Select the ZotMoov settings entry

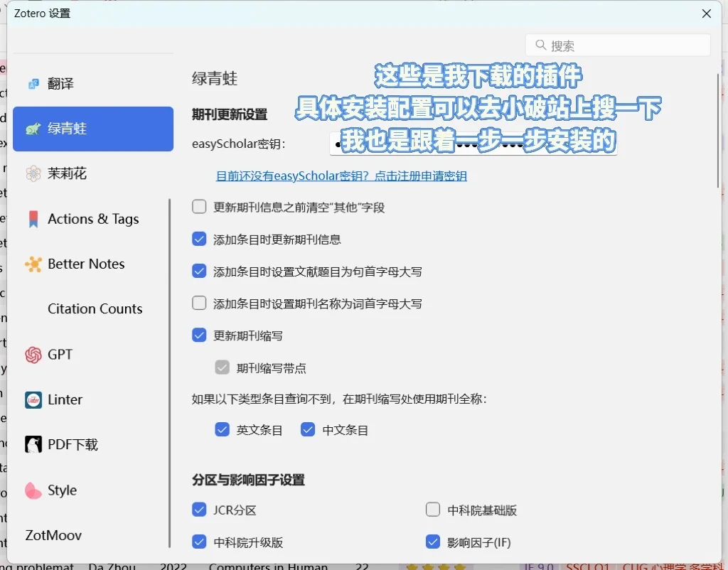click(53, 535)
